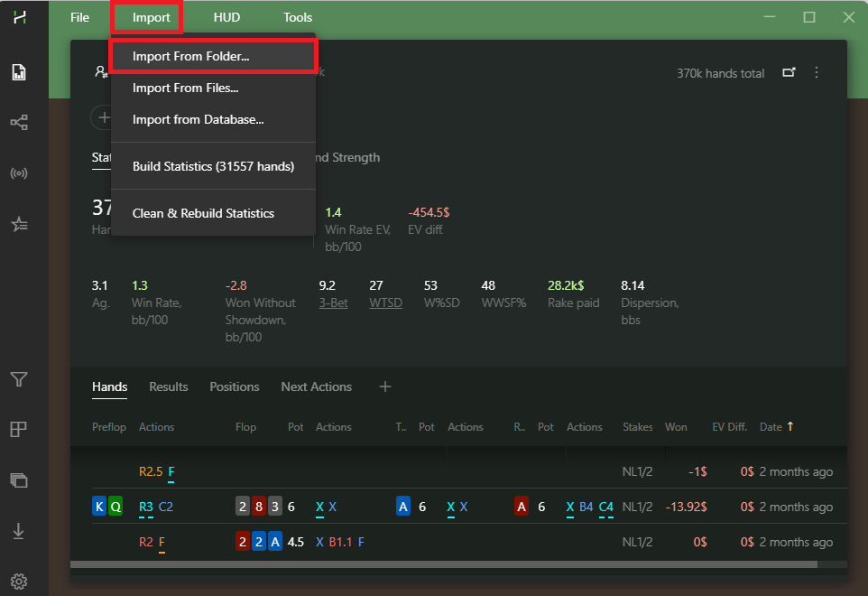Viewport: 868px width, 596px height.
Task: Click the starred list sidebar icon
Action: (18, 225)
